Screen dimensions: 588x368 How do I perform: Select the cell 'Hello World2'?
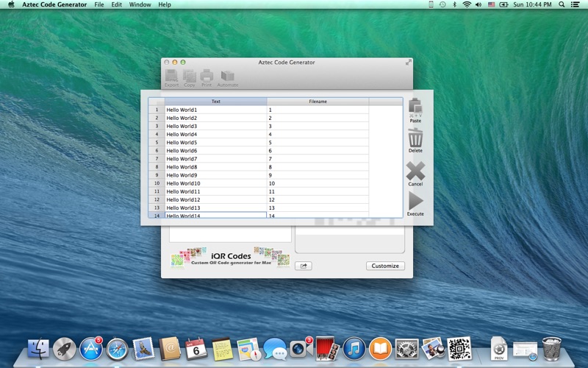(x=215, y=118)
